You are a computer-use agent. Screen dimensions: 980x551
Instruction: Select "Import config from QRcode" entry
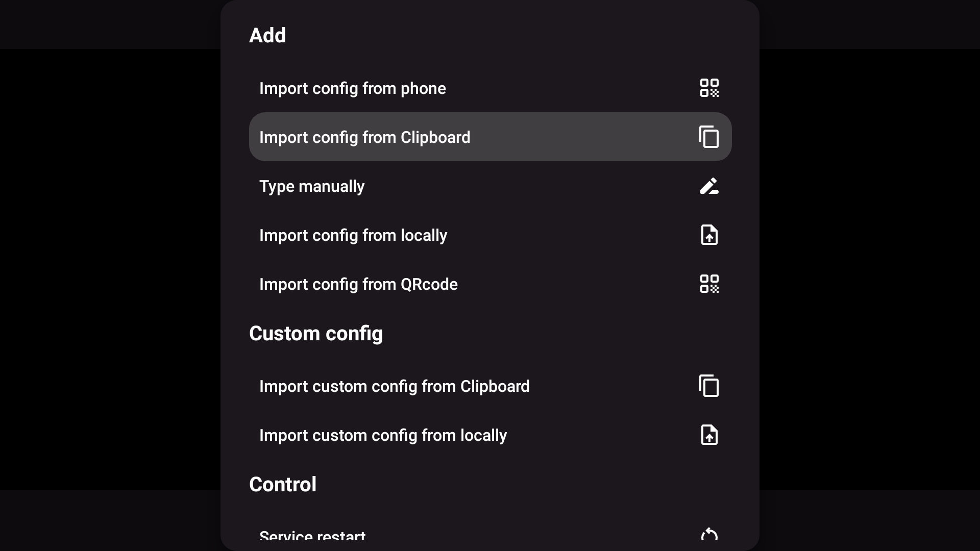[x=358, y=284]
